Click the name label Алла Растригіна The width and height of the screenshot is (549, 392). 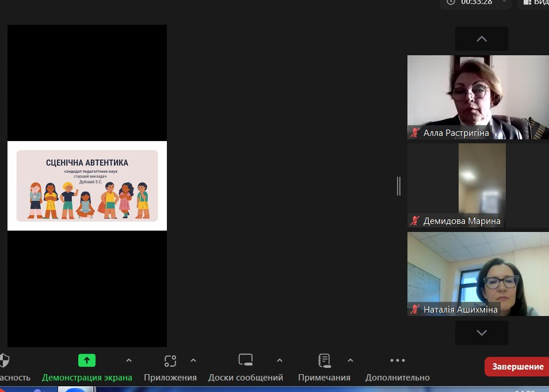pos(456,133)
